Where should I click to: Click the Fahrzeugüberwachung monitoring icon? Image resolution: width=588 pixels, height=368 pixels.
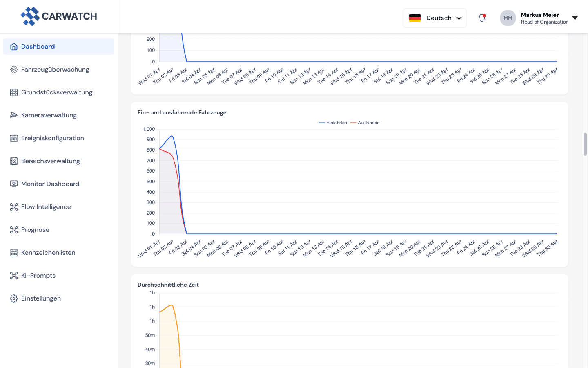pyautogui.click(x=13, y=69)
